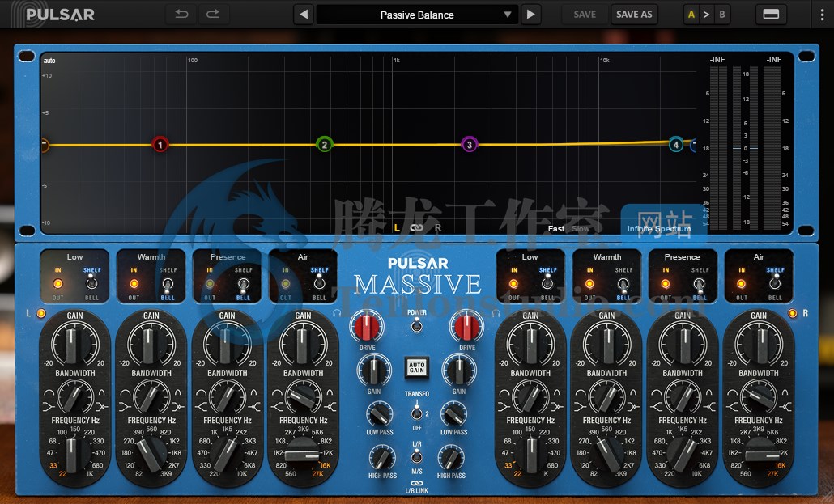Set analyzer speed to Slow
The width and height of the screenshot is (834, 504).
click(581, 228)
